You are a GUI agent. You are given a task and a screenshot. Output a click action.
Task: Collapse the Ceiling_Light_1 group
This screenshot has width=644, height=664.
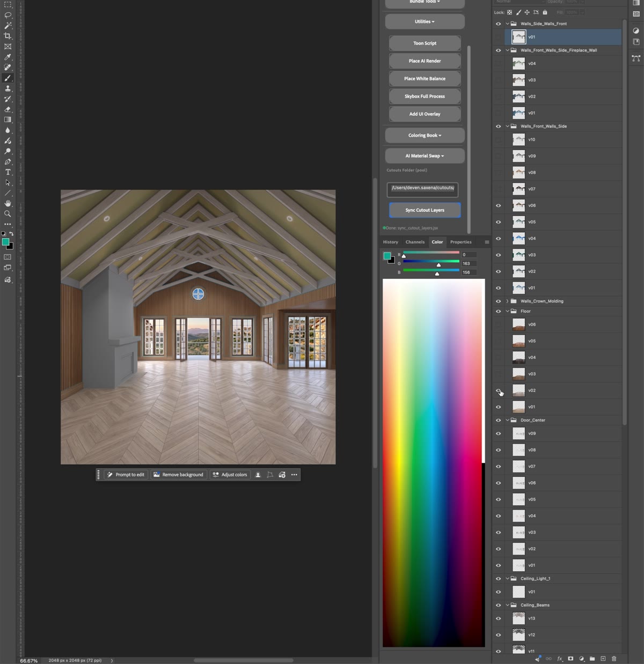click(507, 579)
